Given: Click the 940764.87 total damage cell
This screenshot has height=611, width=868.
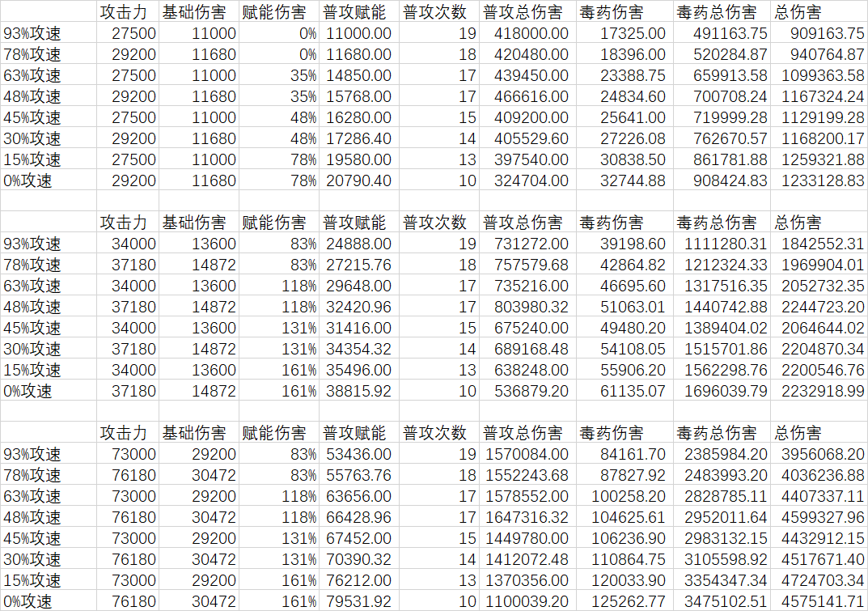Looking at the screenshot, I should [819, 54].
